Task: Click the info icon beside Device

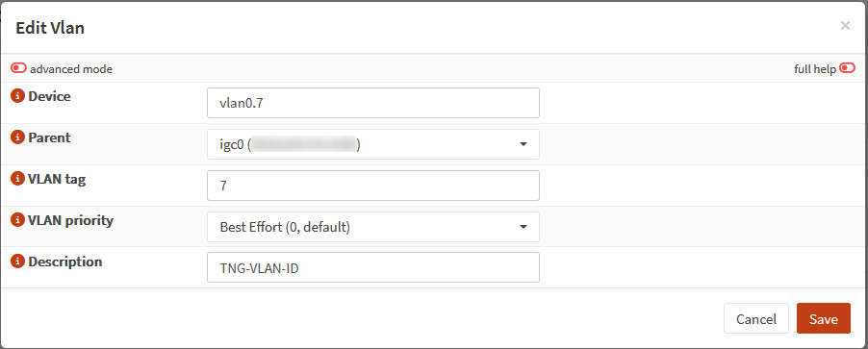Action: click(18, 96)
